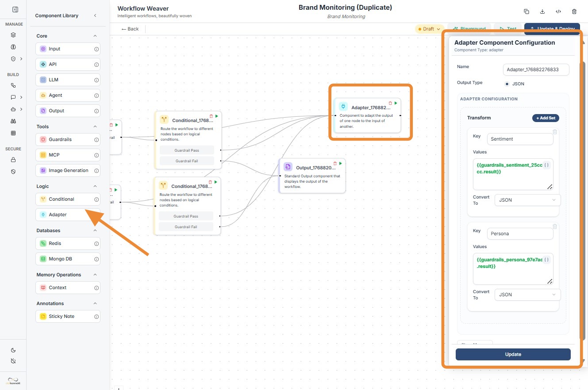Focus the Key field containing Sentiment
Image resolution: width=588 pixels, height=390 pixels.
(520, 139)
